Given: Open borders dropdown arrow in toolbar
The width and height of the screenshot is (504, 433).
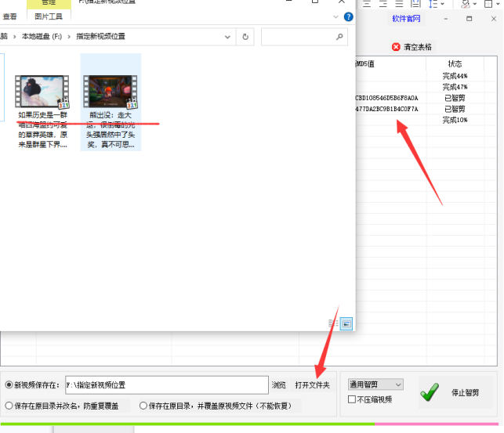Looking at the screenshot, I should [498, 4].
